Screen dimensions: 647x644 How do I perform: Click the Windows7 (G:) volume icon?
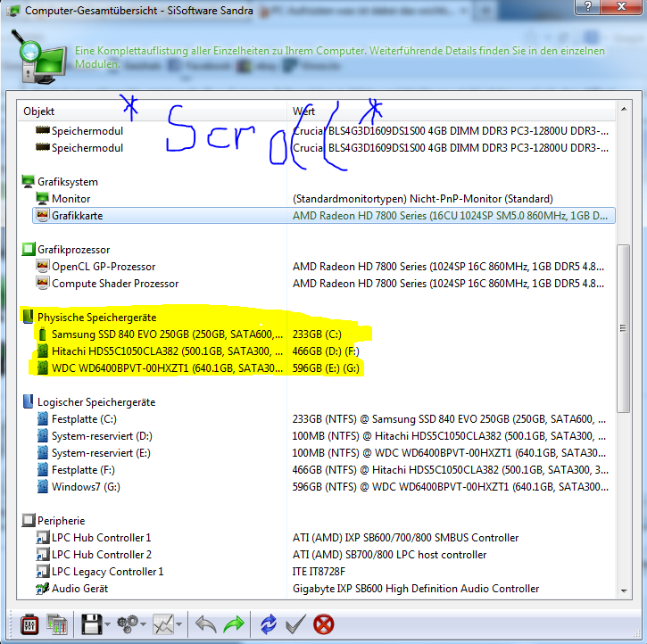[42, 486]
